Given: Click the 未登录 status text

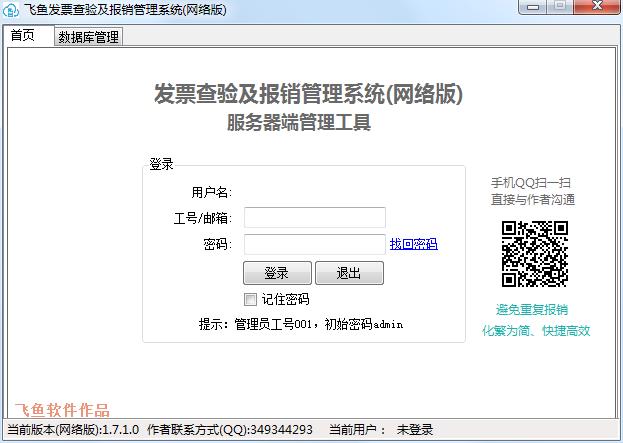Looking at the screenshot, I should coord(415,429).
